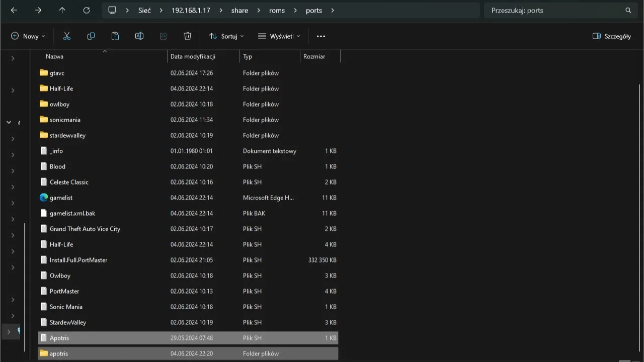Select the Half-Life SH file
Screen dimensions: 644x362
point(188,244)
